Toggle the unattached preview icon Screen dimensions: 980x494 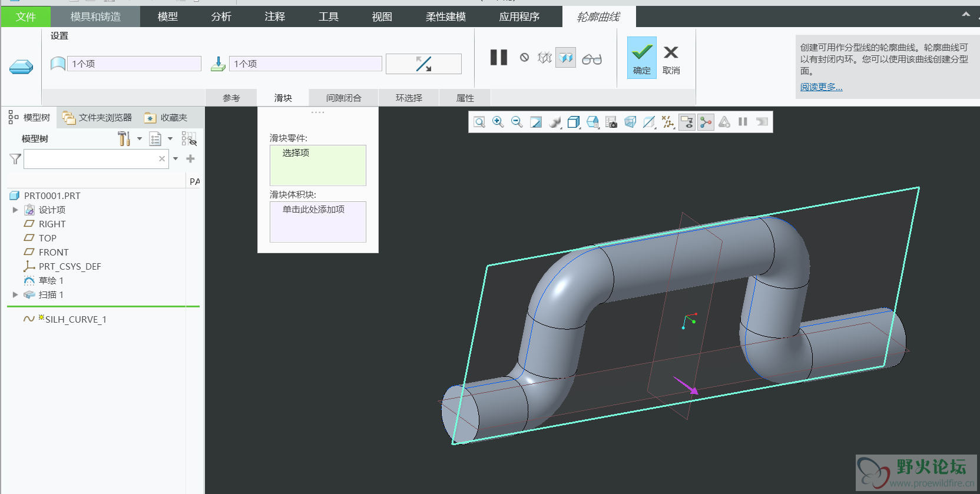pos(545,57)
